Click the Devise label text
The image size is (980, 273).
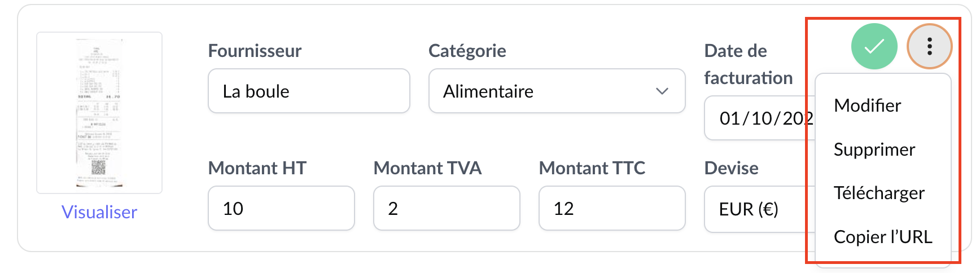tap(731, 168)
